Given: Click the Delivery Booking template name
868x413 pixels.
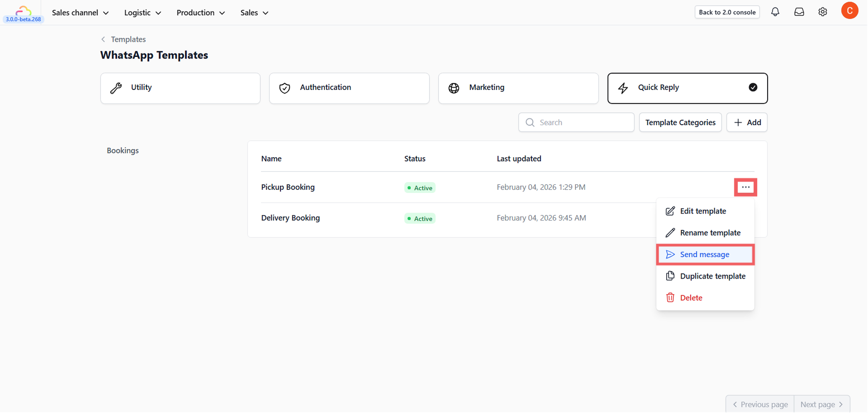Looking at the screenshot, I should (290, 218).
